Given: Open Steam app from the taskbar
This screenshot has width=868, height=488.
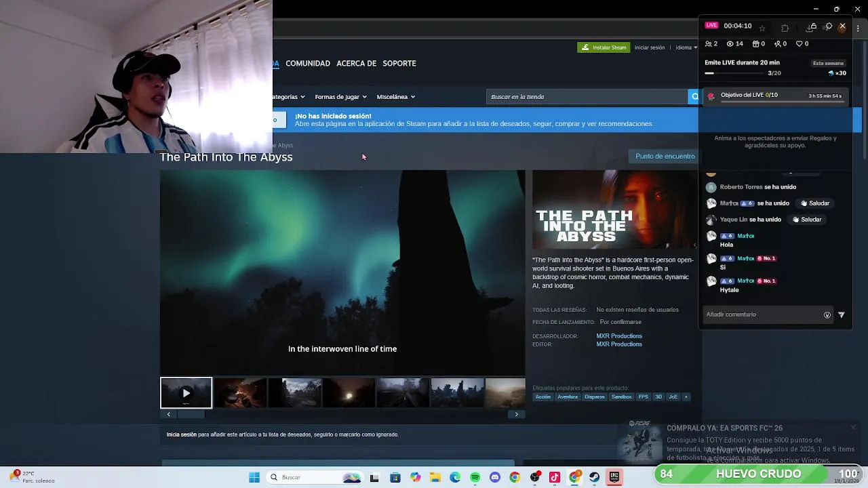Looking at the screenshot, I should [x=595, y=477].
